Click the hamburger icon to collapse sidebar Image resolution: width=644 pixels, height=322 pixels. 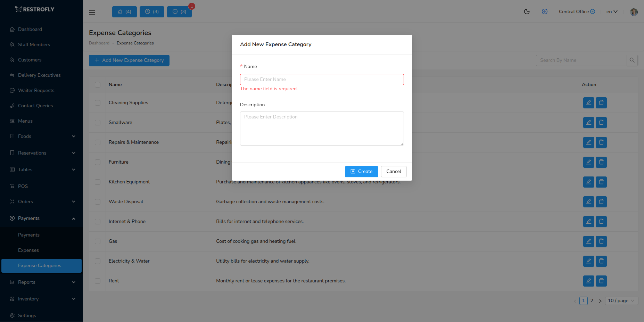tap(92, 12)
